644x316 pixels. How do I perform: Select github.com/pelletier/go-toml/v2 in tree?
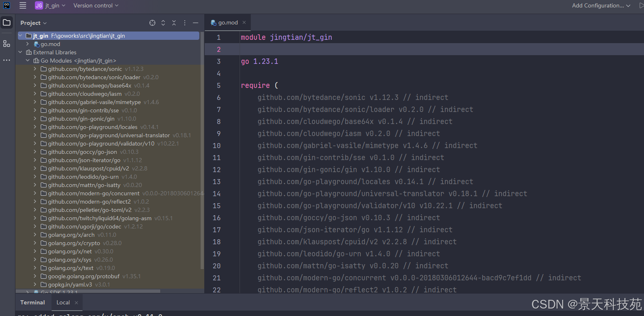tap(90, 210)
